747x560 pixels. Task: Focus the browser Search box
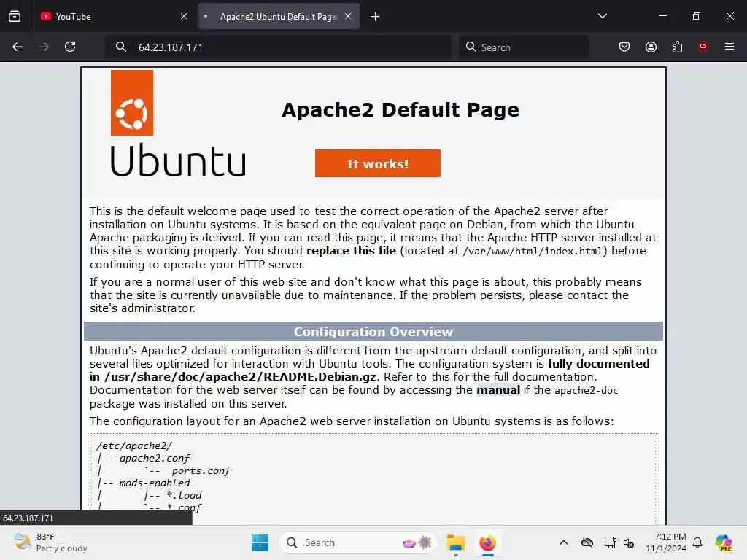(524, 47)
